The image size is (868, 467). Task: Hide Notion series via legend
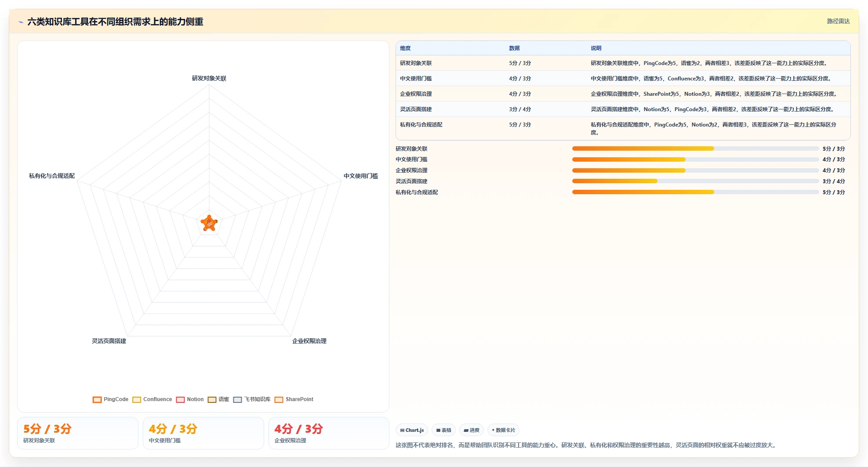pyautogui.click(x=190, y=399)
